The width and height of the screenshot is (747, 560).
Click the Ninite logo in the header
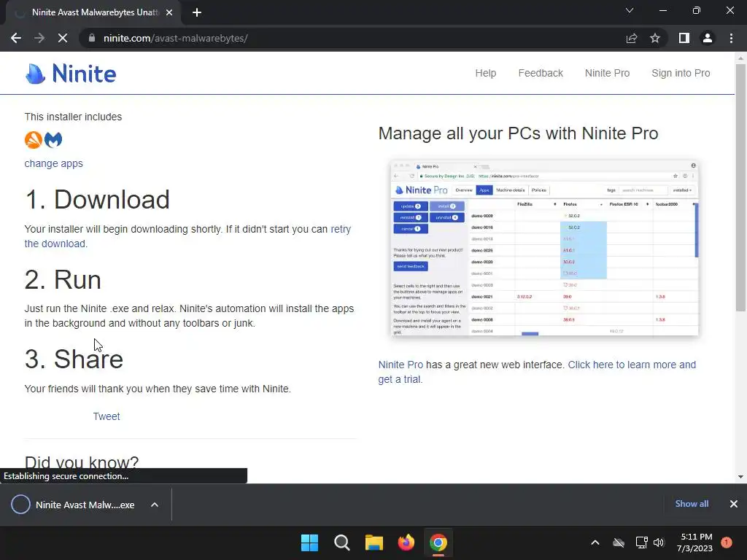(71, 74)
